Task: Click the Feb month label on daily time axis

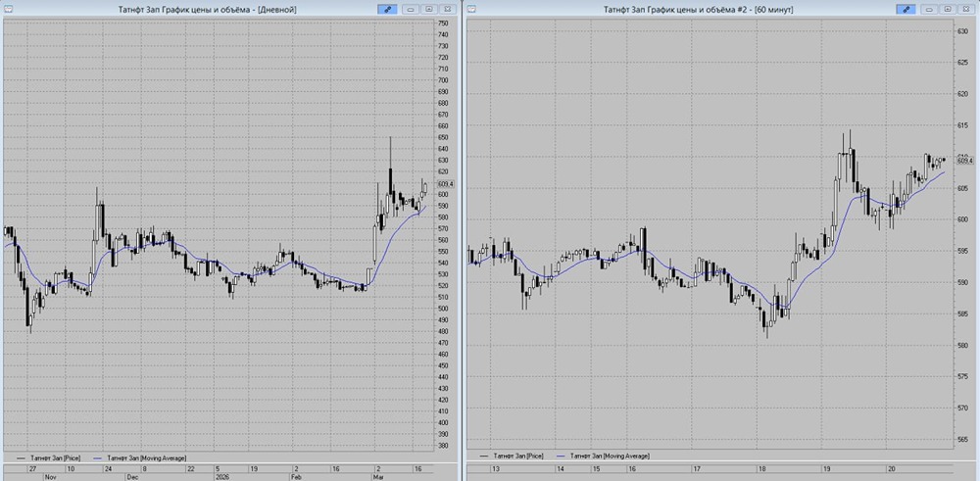Action: (x=298, y=477)
